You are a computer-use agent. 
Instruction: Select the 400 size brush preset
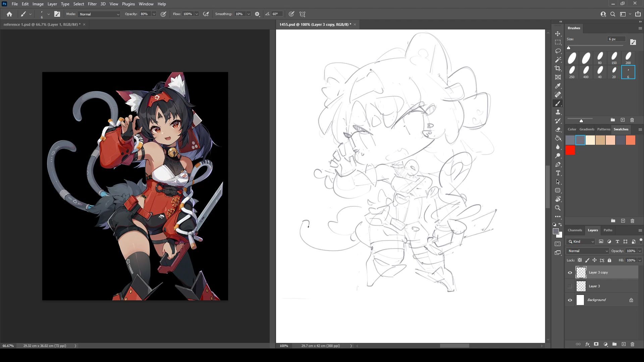click(x=586, y=72)
